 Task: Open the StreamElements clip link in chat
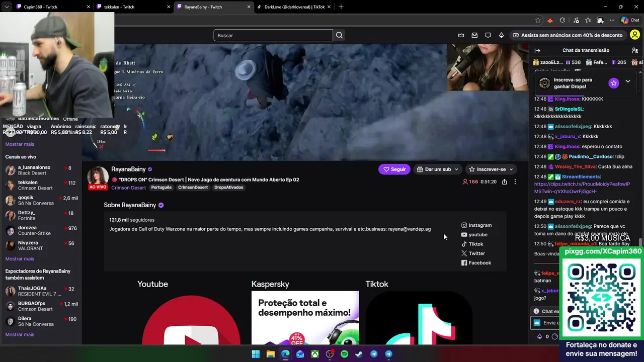(582, 188)
